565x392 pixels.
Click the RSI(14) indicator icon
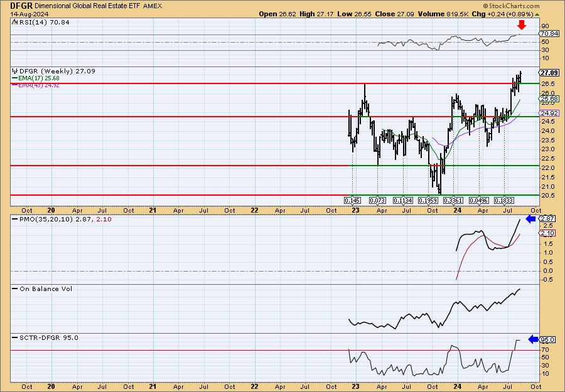click(x=14, y=22)
